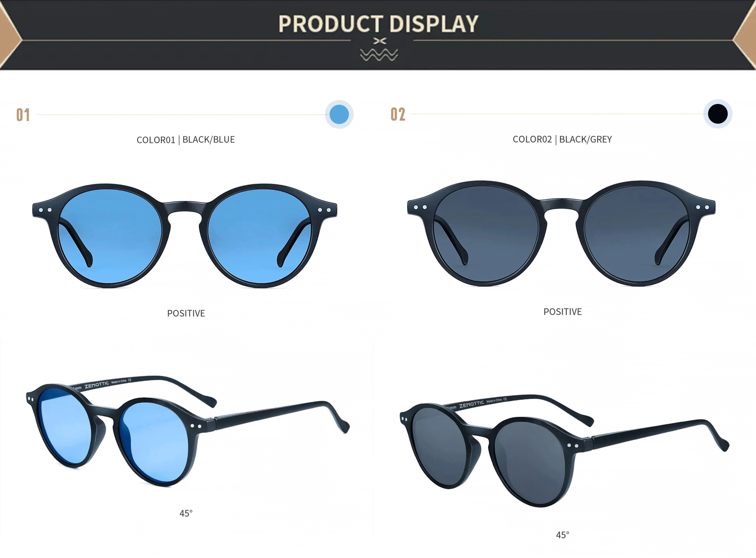Click the angled grey sunglasses image
Screen dimensions: 756x558
[x=564, y=451]
